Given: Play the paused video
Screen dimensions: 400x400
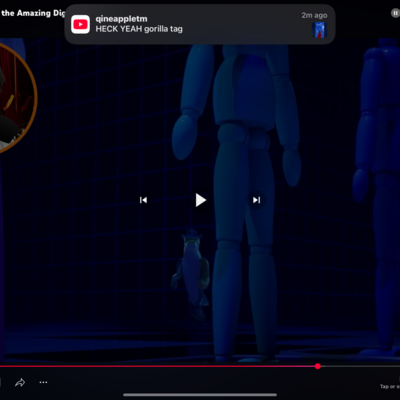Looking at the screenshot, I should [201, 200].
